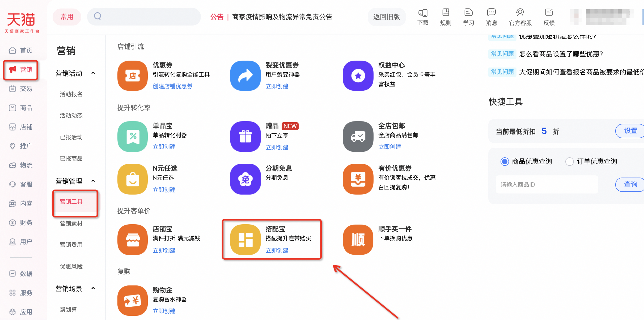Image resolution: width=644 pixels, height=320 pixels.
Task: Select the 营销 sidebar item
Action: click(21, 70)
